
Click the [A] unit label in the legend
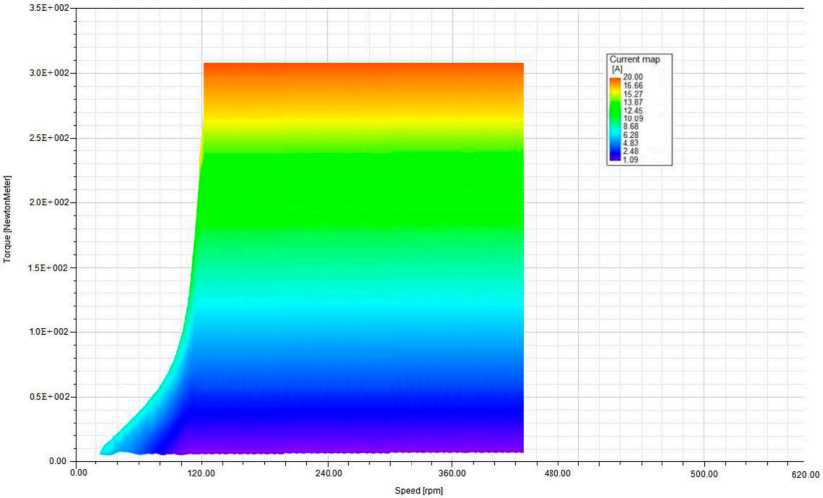pos(617,69)
